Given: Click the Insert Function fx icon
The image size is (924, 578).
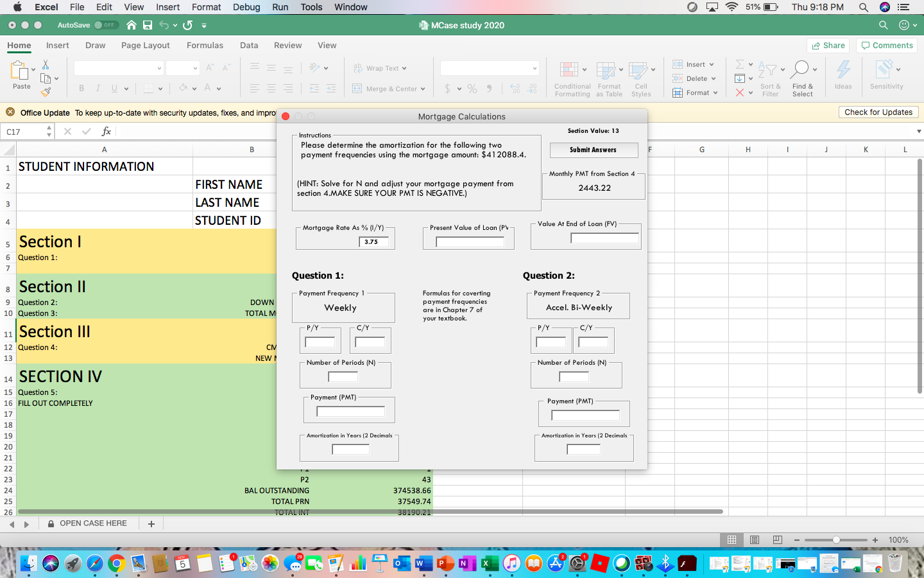Looking at the screenshot, I should pyautogui.click(x=107, y=132).
